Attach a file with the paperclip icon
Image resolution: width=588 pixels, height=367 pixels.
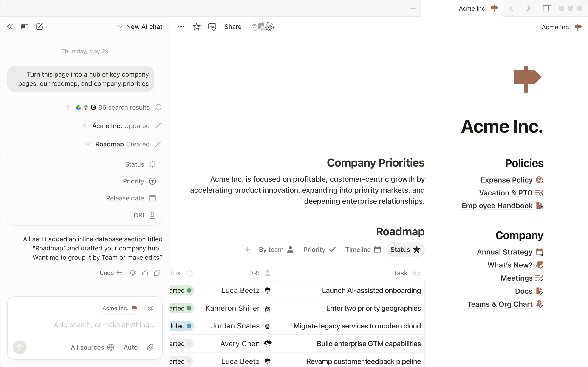pyautogui.click(x=150, y=347)
